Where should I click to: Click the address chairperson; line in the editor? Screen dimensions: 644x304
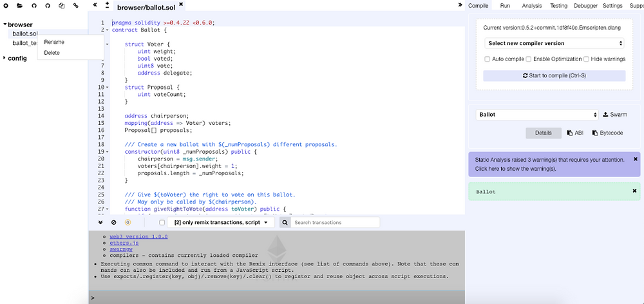point(157,116)
